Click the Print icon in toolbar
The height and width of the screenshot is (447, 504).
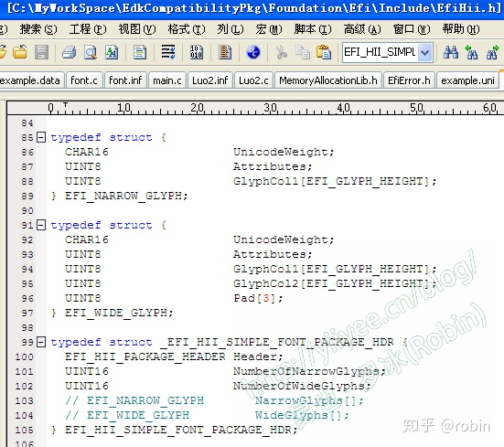69,52
